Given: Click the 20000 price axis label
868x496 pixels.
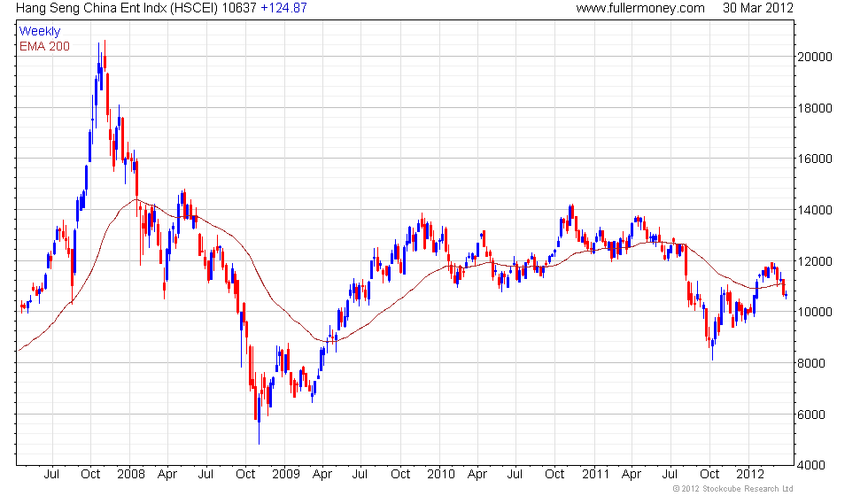Looking at the screenshot, I should click(x=814, y=57).
